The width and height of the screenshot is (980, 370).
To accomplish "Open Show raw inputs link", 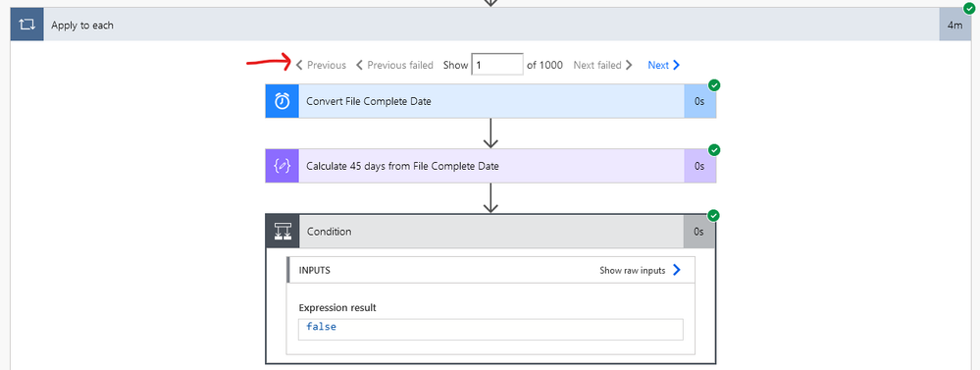I will 633,271.
